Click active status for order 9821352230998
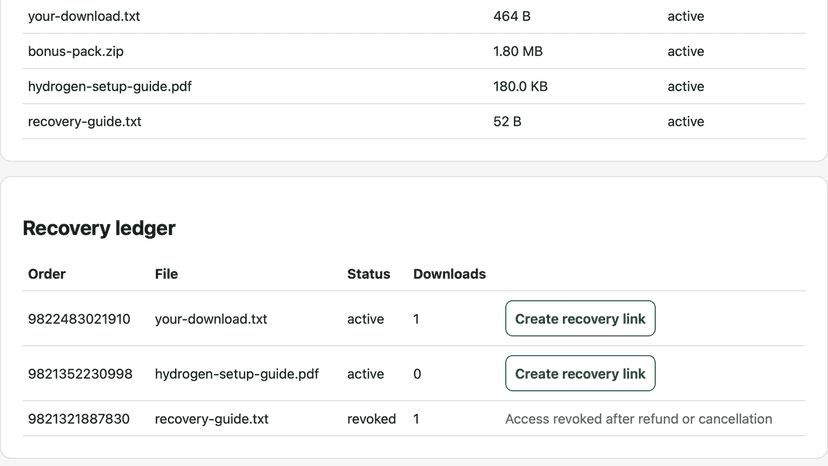Screen dimensions: 828x466 [365, 374]
